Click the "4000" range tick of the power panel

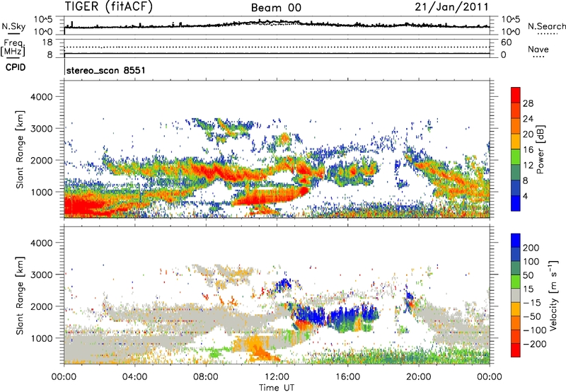point(41,97)
